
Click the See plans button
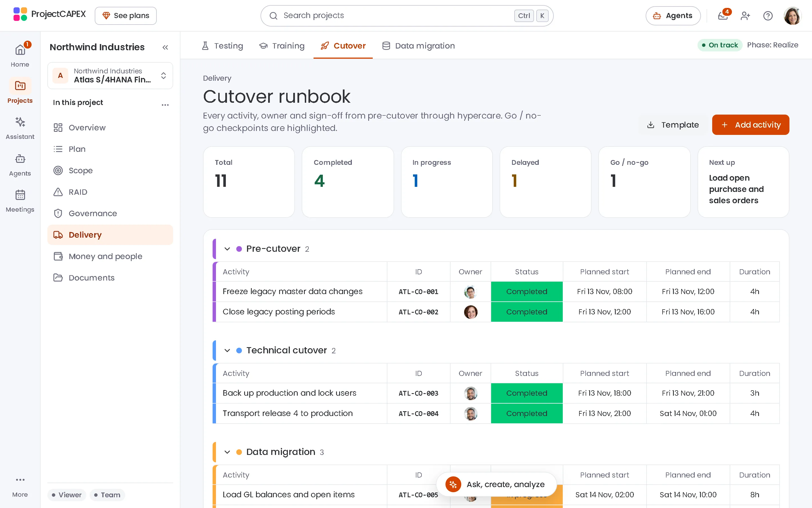click(125, 16)
